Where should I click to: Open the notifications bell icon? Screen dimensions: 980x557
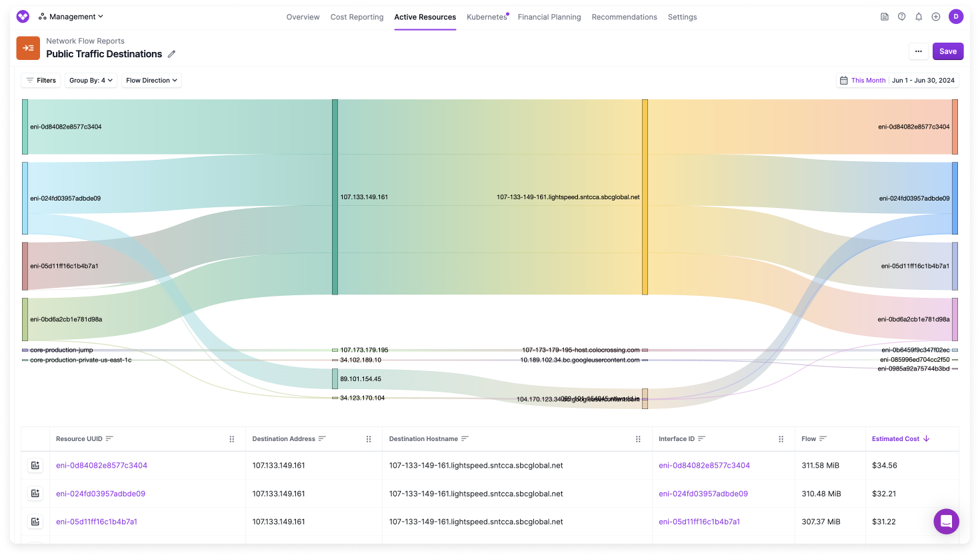(x=919, y=17)
